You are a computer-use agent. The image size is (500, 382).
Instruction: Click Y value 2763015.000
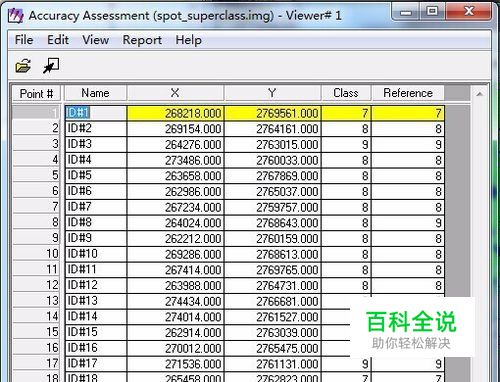(273, 144)
